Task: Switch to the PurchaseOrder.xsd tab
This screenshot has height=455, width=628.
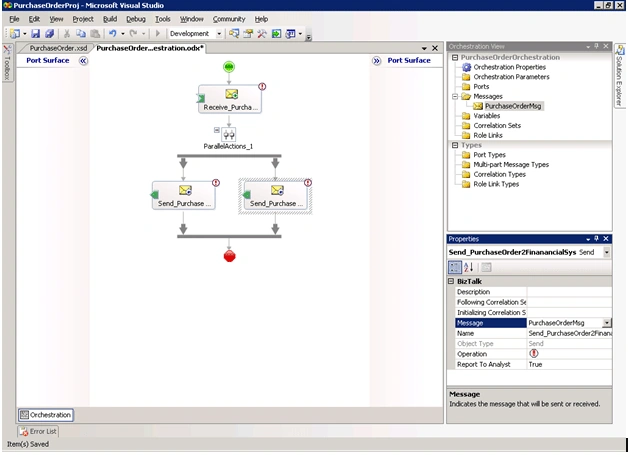Action: click(58, 48)
